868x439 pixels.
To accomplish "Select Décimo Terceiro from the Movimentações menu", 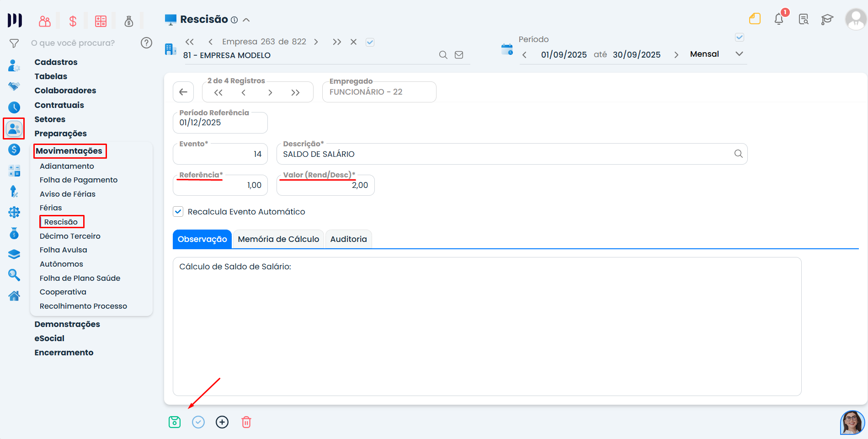I will point(70,236).
